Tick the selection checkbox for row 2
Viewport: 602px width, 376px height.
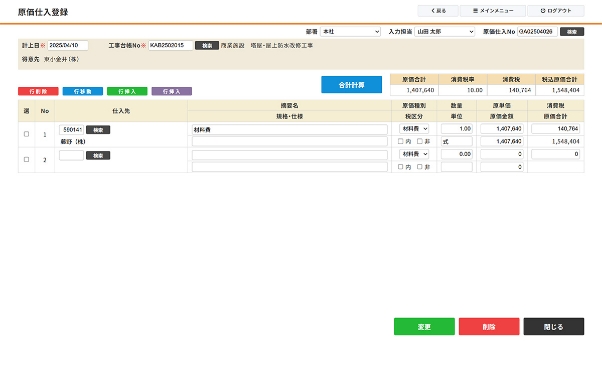(x=26, y=159)
